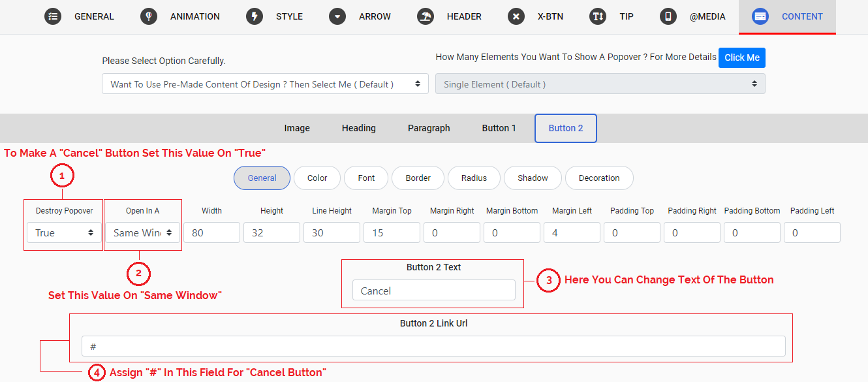This screenshot has height=382, width=868.
Task: Select the Paragraph tab
Action: 429,128
